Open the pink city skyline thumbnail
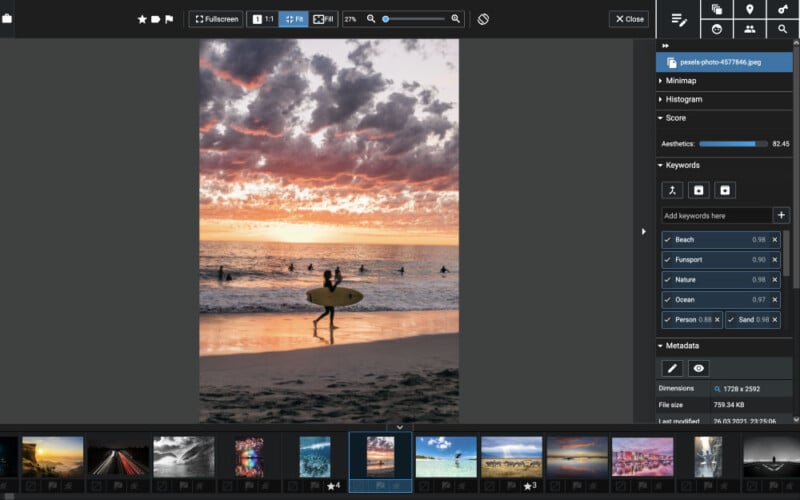Screen dimensions: 800x500 point(643,457)
